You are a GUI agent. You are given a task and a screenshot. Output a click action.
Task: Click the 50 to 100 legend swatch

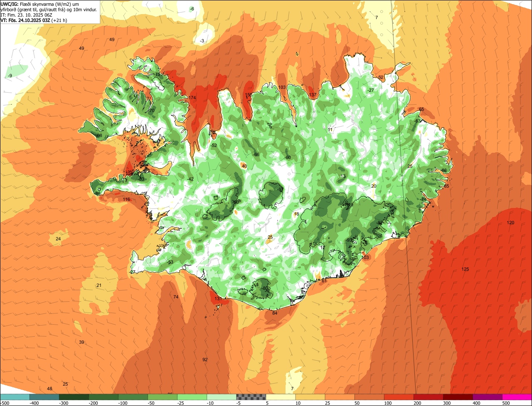369,397
